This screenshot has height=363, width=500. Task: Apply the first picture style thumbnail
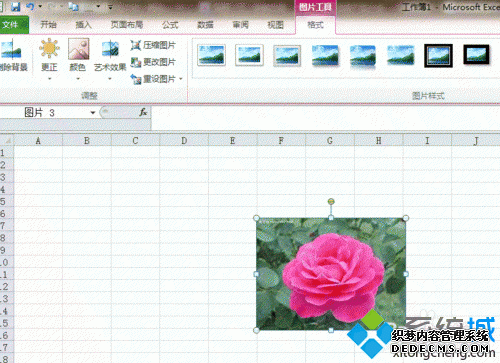click(x=211, y=55)
